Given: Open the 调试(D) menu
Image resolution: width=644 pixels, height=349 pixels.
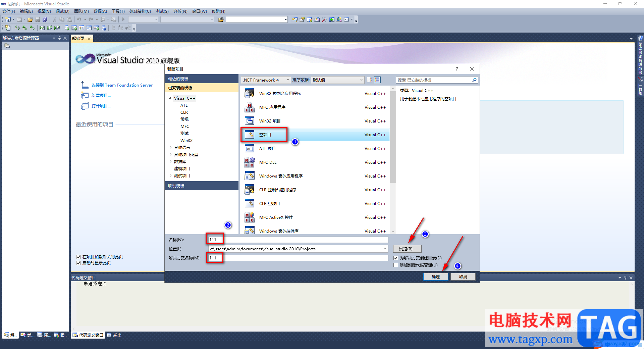Looking at the screenshot, I should tap(62, 11).
